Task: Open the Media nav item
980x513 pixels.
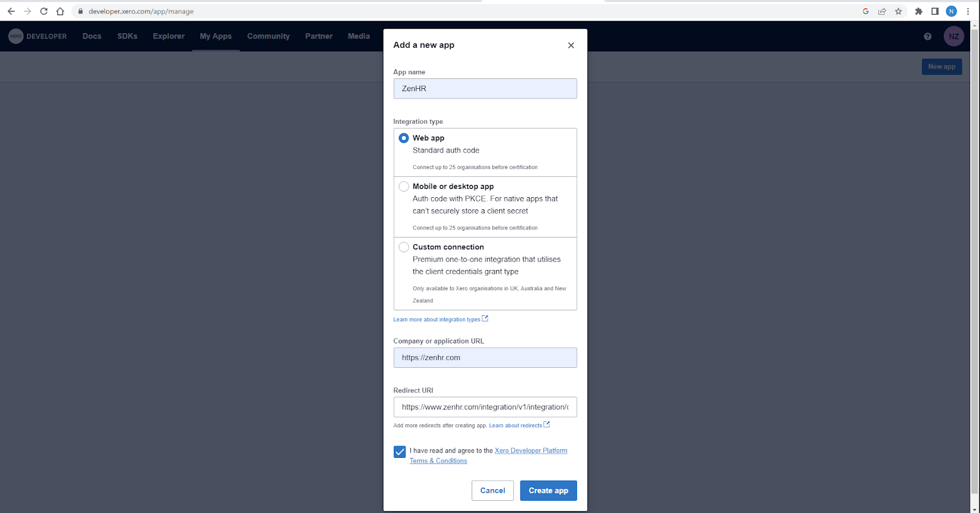Action: (359, 36)
